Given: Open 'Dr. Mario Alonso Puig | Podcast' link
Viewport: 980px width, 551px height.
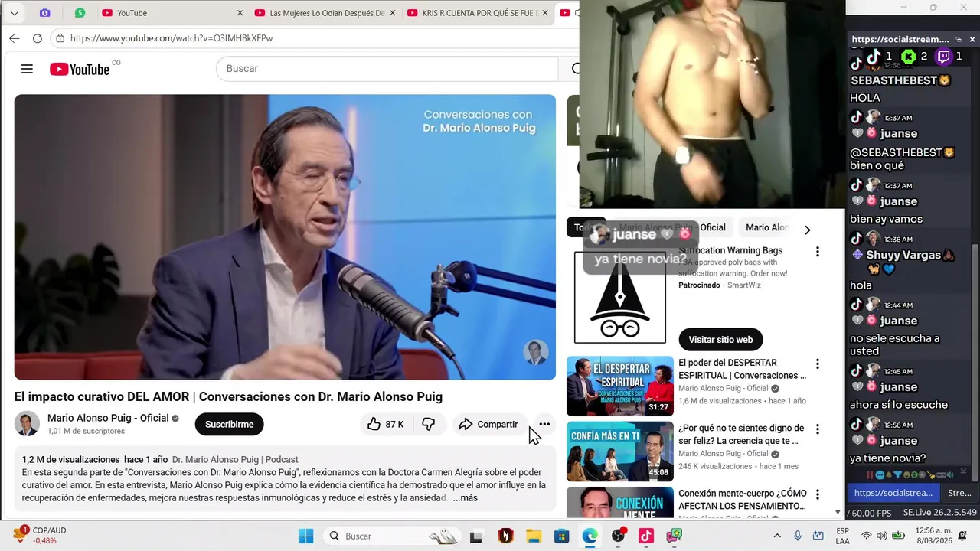Looking at the screenshot, I should pos(235,460).
